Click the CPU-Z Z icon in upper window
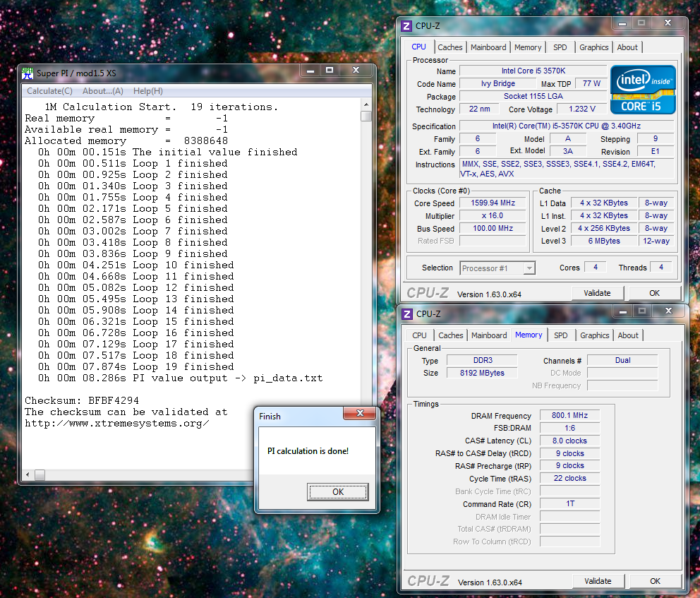 coord(406,26)
